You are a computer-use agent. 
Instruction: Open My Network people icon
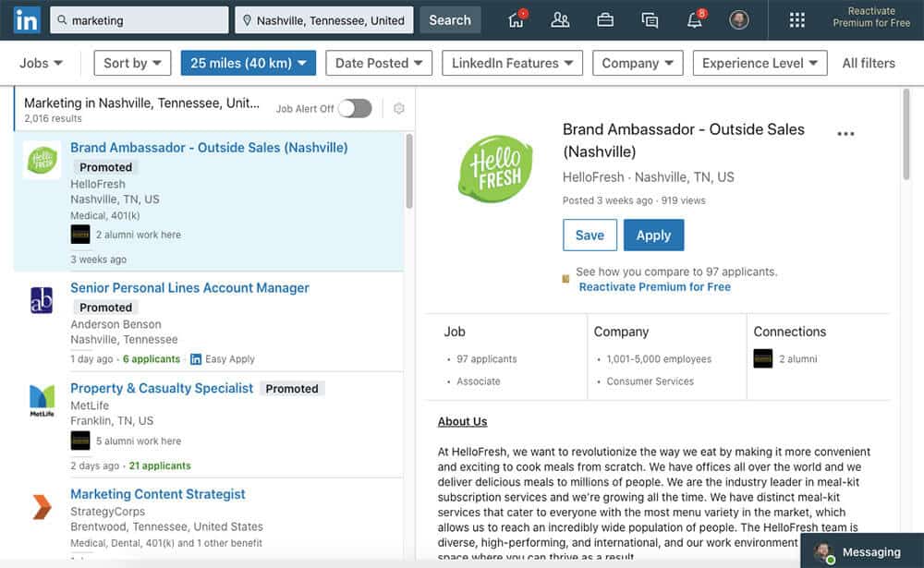560,20
